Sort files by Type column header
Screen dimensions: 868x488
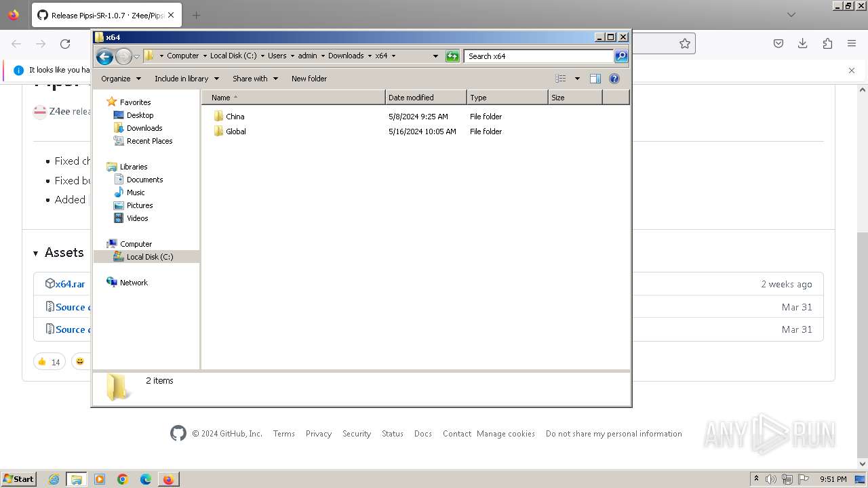click(507, 98)
